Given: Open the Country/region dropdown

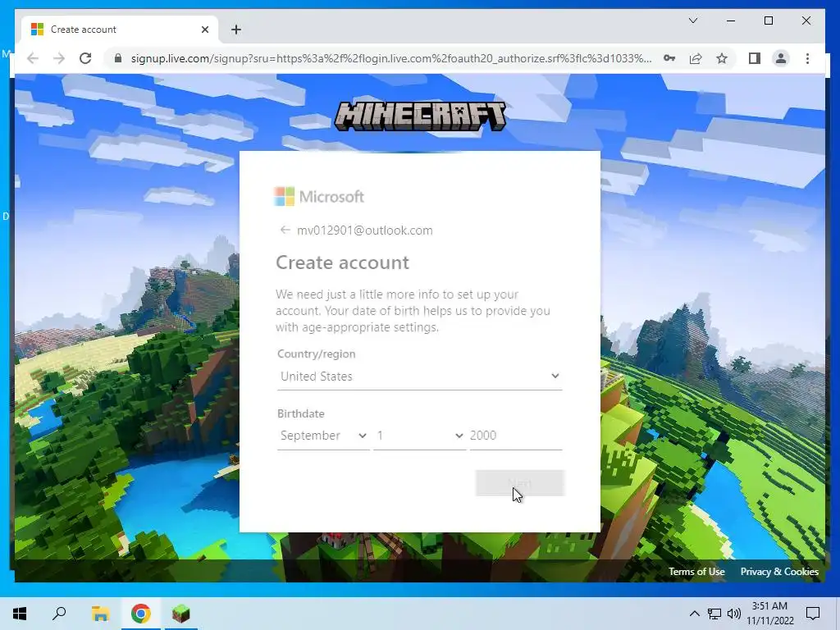Looking at the screenshot, I should [419, 376].
